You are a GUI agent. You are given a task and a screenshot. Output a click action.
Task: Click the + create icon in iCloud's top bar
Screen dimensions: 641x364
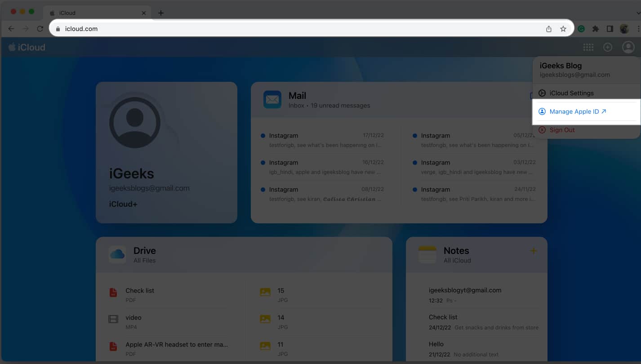pyautogui.click(x=608, y=47)
